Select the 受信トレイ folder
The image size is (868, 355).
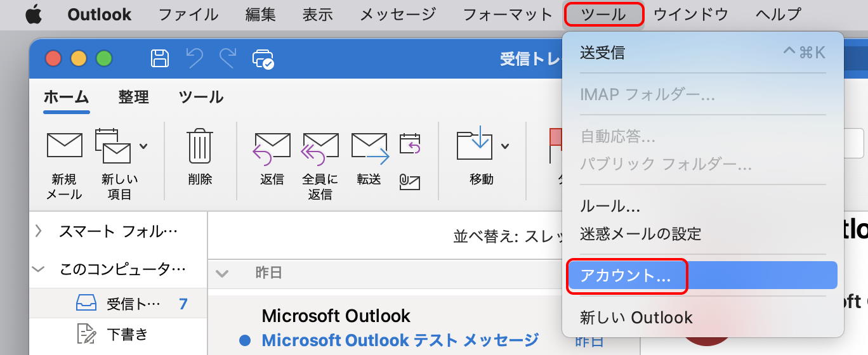coord(118,304)
